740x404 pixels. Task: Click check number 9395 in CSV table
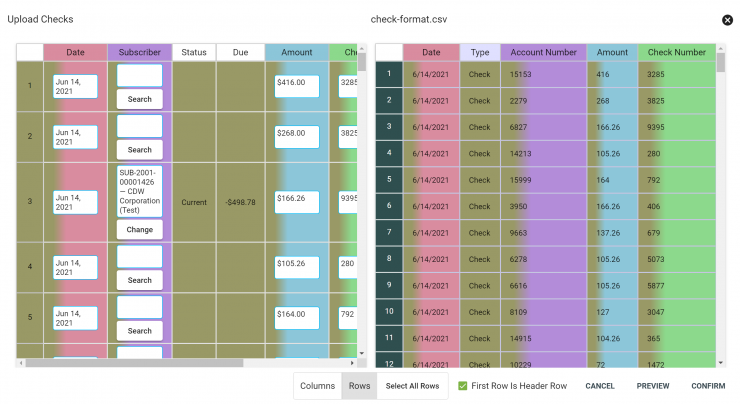pyautogui.click(x=677, y=127)
